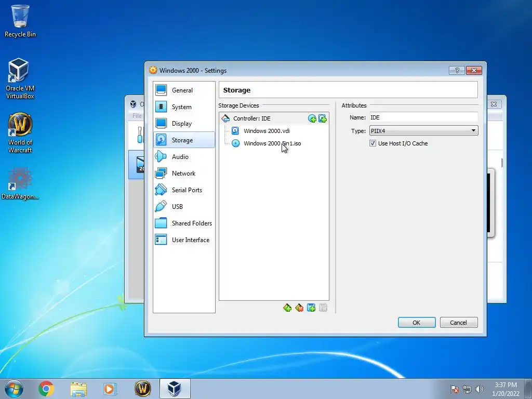Open the File menu in VirtualBox Manager behind
Image resolution: width=532 pixels, height=399 pixels.
(x=137, y=116)
